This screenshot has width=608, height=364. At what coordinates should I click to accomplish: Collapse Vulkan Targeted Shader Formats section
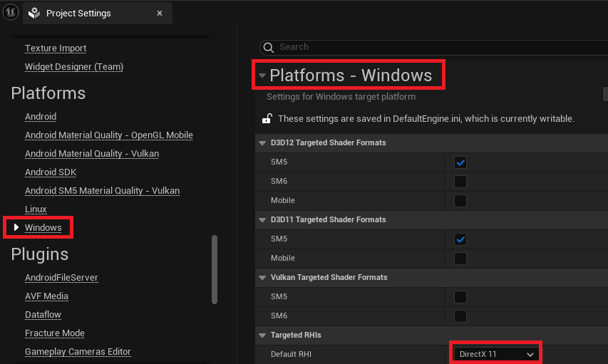(x=261, y=278)
